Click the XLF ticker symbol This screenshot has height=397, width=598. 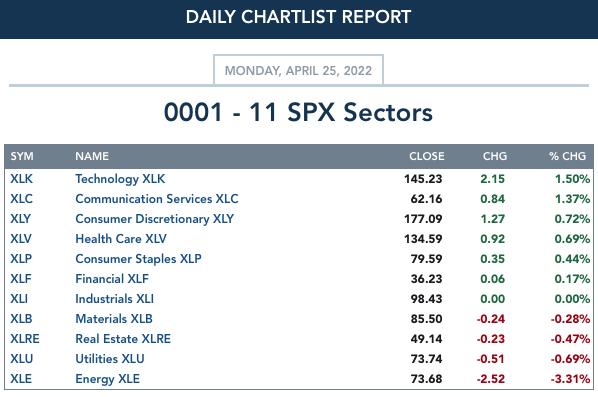click(21, 279)
